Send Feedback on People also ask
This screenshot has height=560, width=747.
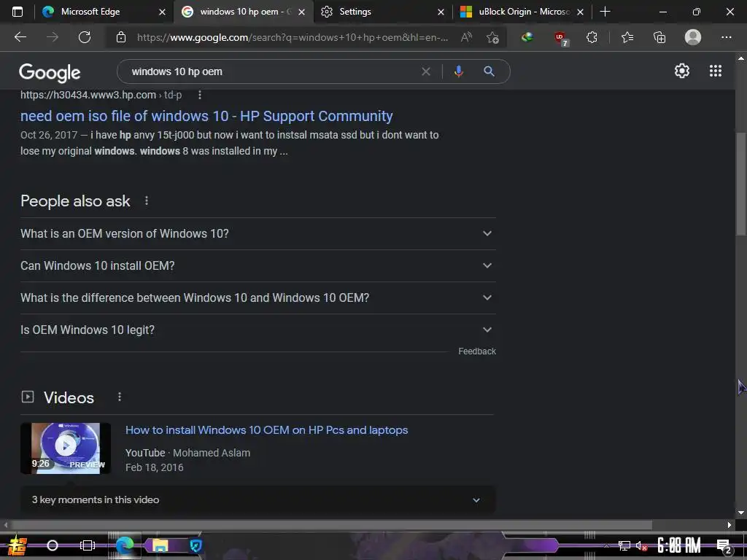[477, 351]
